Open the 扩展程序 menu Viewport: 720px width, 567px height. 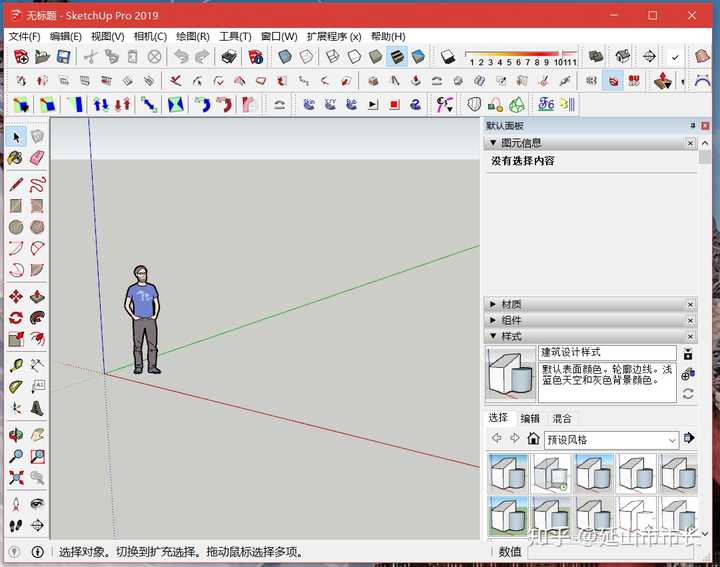point(334,36)
